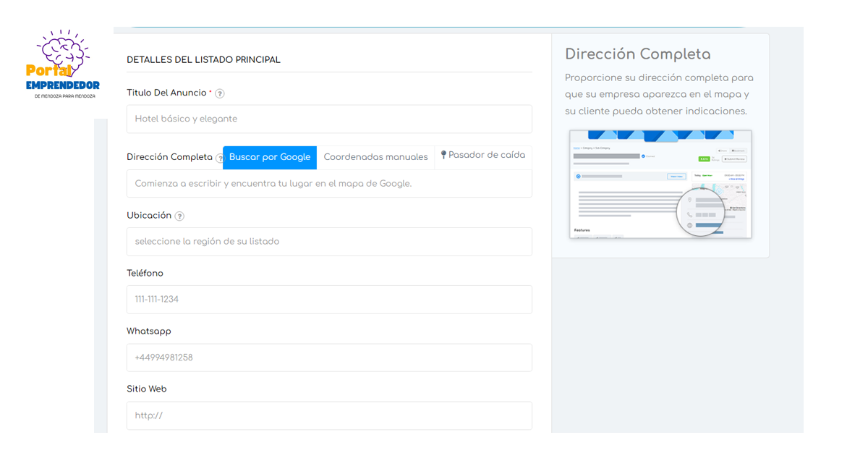Click the Google map address search field
Image resolution: width=868 pixels, height=456 pixels.
tap(329, 184)
